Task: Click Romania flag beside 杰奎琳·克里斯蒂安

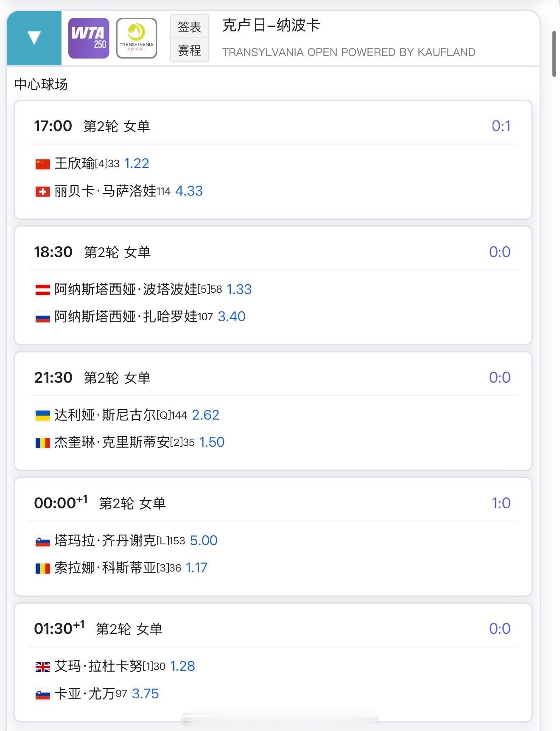Action: (x=42, y=443)
